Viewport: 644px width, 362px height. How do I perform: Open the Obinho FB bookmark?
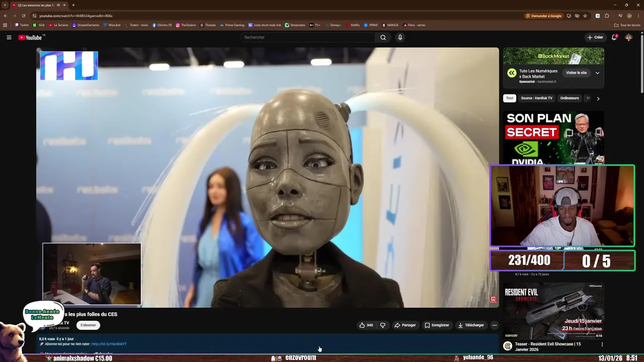point(162,25)
